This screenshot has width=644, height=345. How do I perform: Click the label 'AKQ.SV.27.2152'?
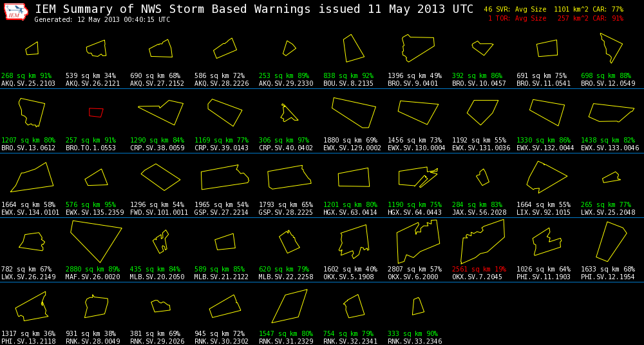157,83
